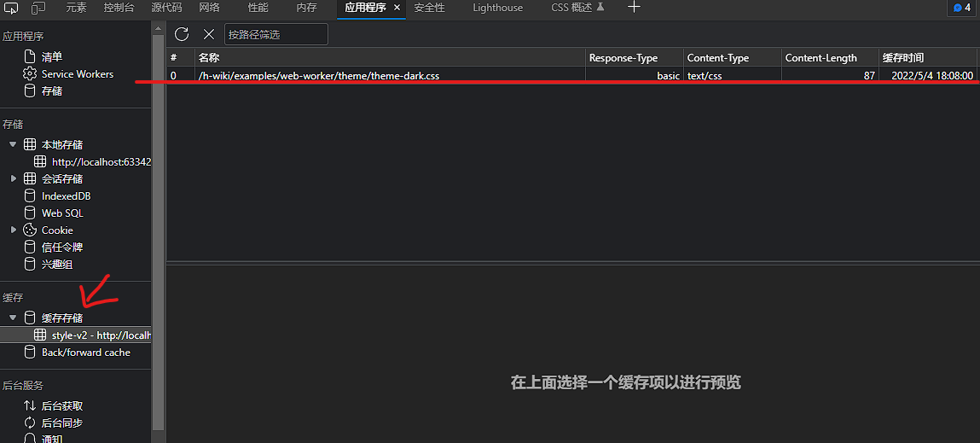
Task: Expand the Cookie tree node
Action: coord(13,230)
